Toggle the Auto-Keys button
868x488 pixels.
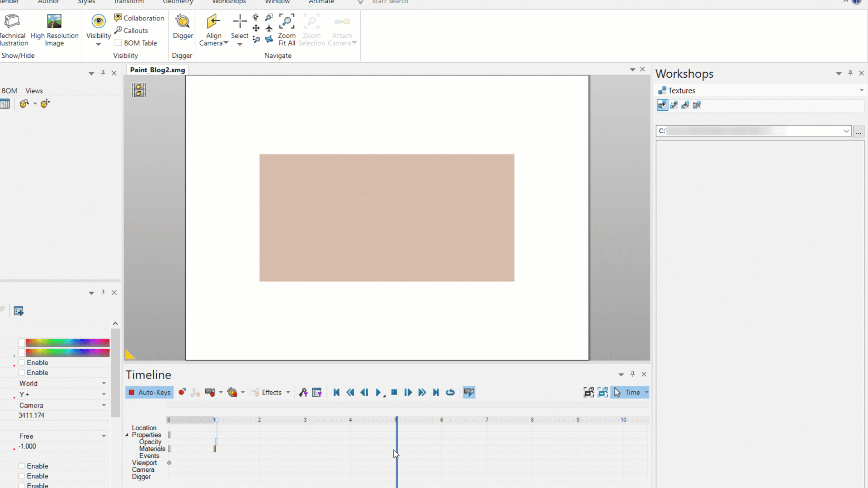[149, 392]
